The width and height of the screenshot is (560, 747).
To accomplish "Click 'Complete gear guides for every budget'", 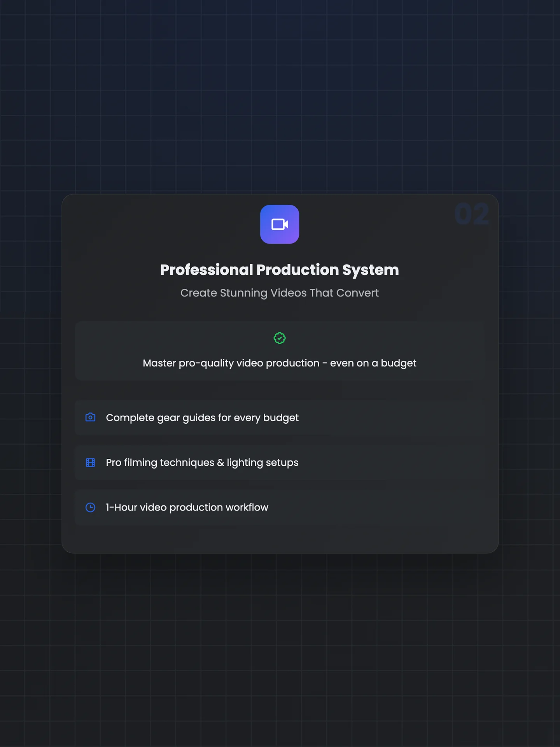I will [202, 417].
